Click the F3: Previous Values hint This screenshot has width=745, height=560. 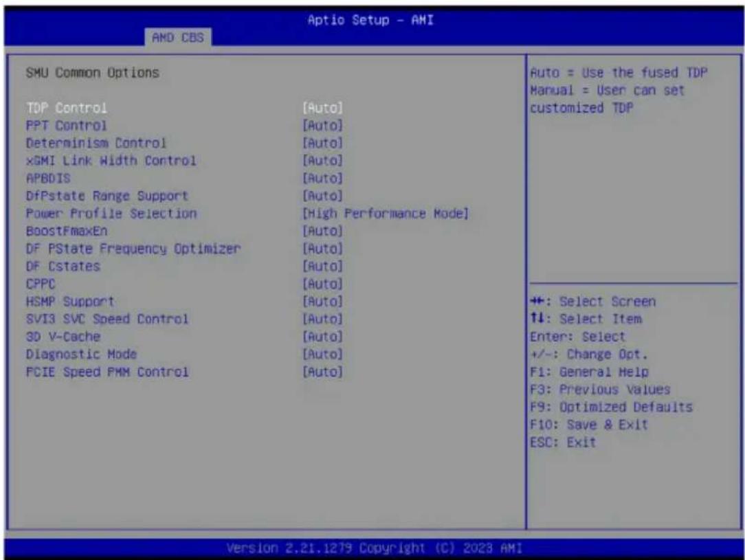[x=600, y=389]
